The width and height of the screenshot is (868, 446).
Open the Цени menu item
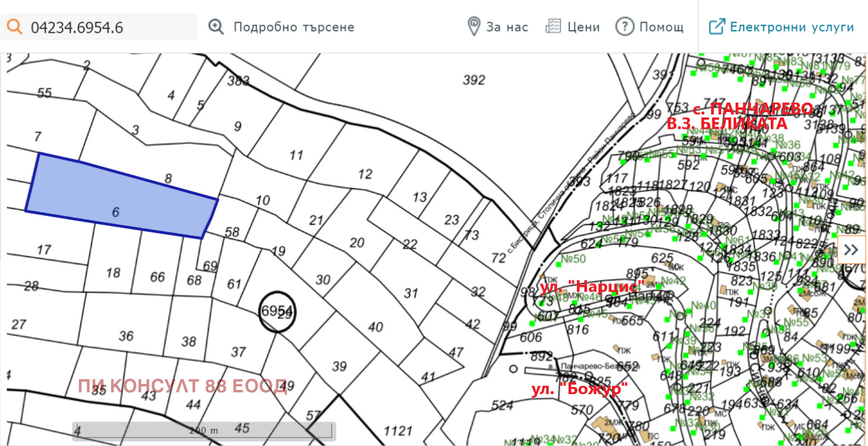(x=583, y=27)
